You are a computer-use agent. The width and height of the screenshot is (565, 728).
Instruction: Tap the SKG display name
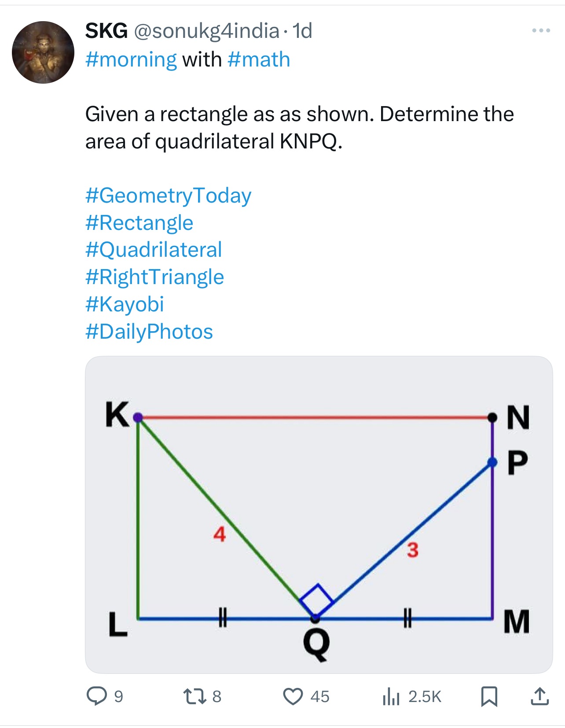pyautogui.click(x=106, y=31)
